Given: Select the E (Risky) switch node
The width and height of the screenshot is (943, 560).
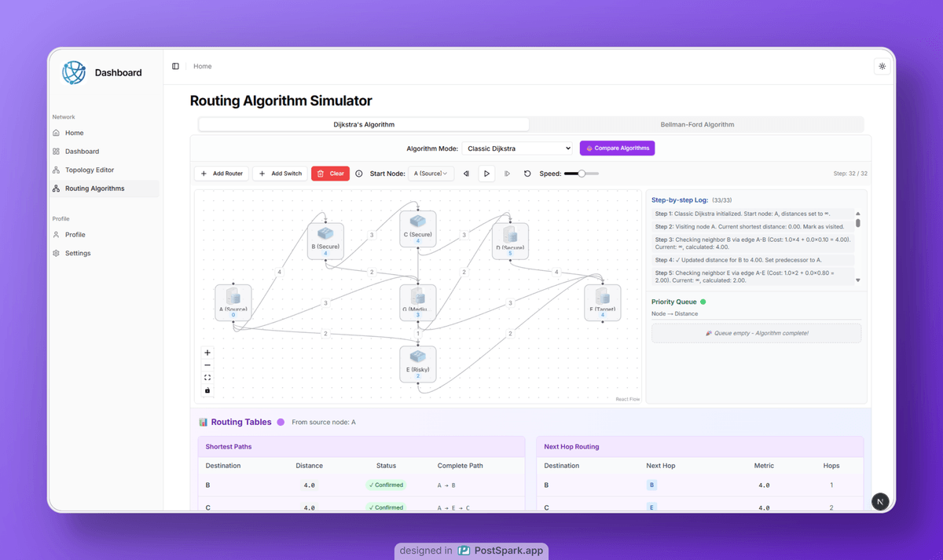Looking at the screenshot, I should point(417,364).
